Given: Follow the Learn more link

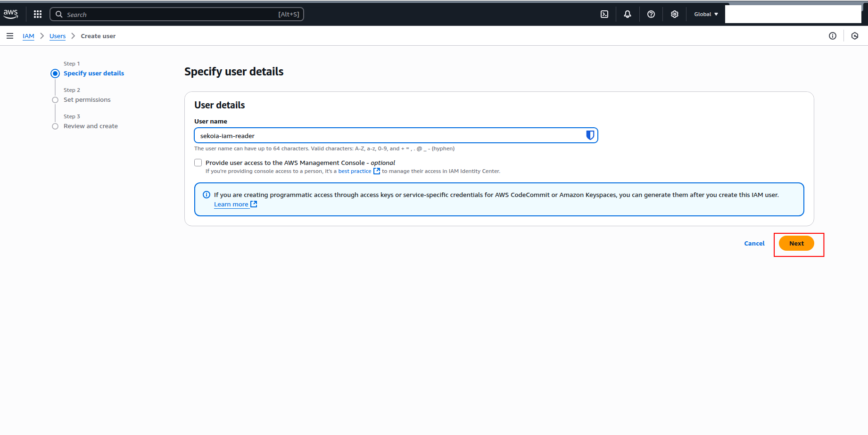Looking at the screenshot, I should (231, 204).
